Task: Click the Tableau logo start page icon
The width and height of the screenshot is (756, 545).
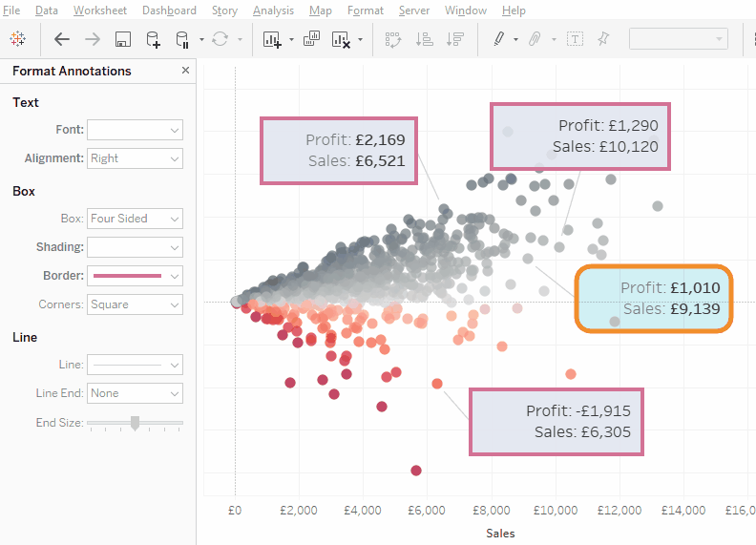Action: pos(18,39)
